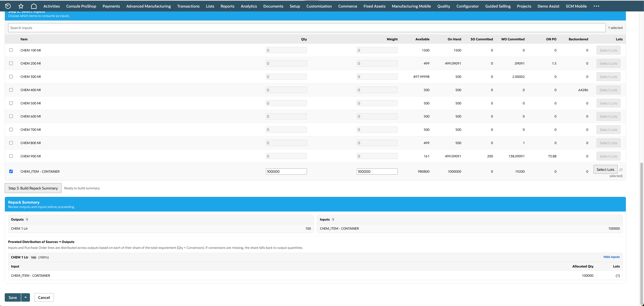Click the Save button

point(13,297)
